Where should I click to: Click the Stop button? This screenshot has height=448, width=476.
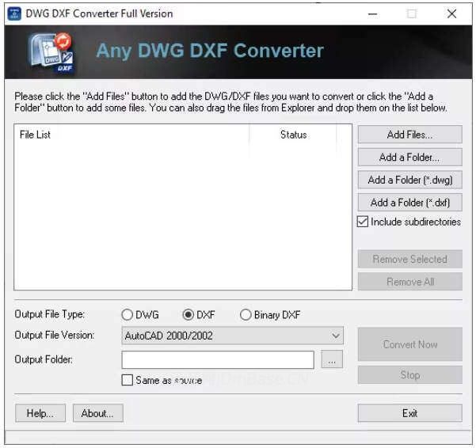[x=409, y=375]
